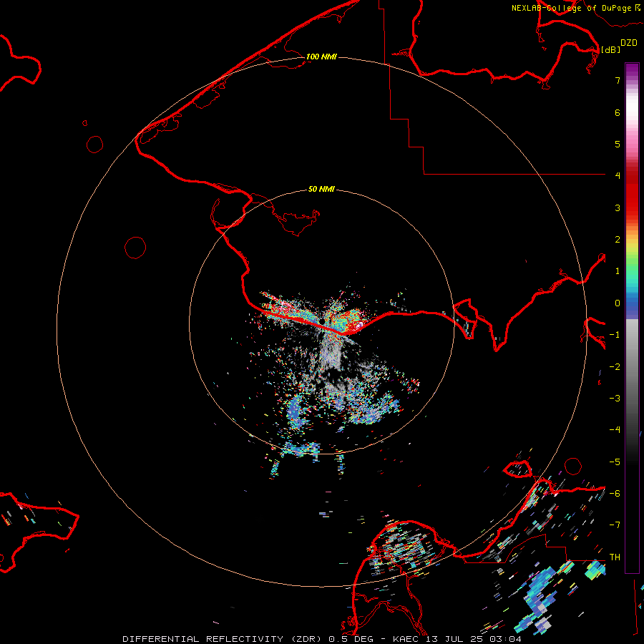This screenshot has height=644, width=644.
Task: Click the "5" value on the color scale
Action: tap(618, 144)
